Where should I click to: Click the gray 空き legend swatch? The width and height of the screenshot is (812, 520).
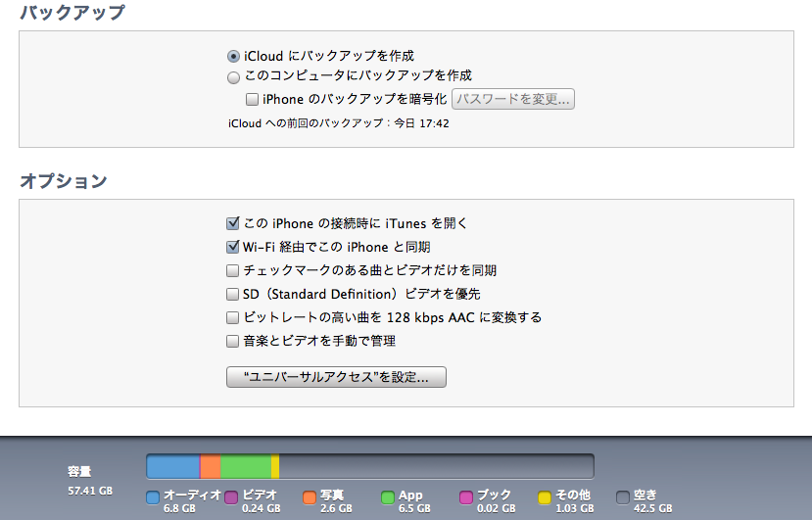[622, 497]
